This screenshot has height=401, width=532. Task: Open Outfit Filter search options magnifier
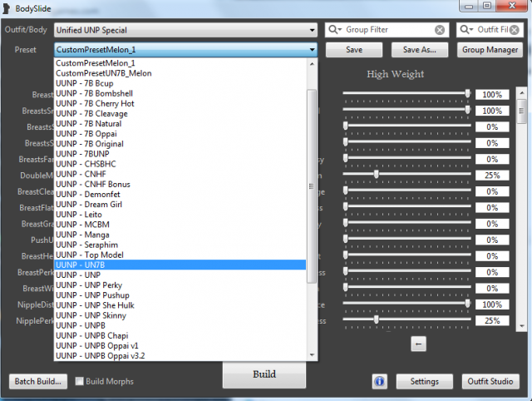[466, 30]
